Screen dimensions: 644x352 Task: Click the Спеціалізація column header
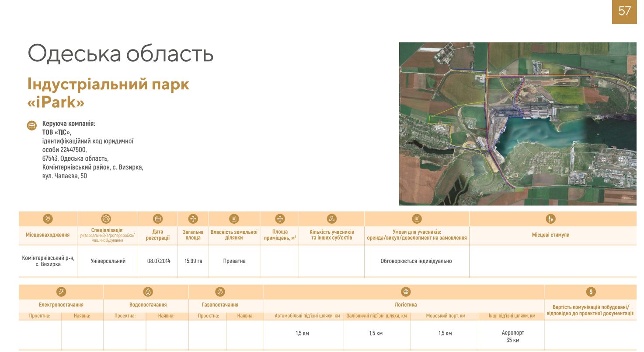(107, 235)
